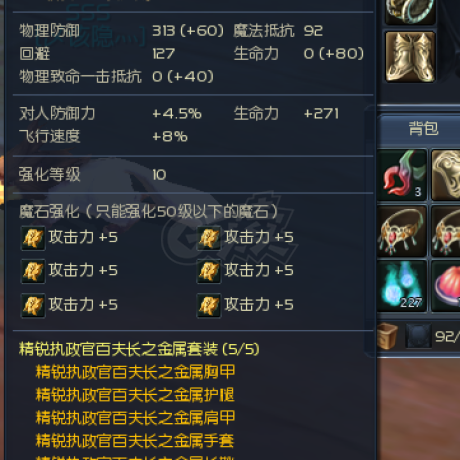Screen dimensions: 460x460
Task: Click the top-right attack +5 manastone icon
Action: click(209, 238)
